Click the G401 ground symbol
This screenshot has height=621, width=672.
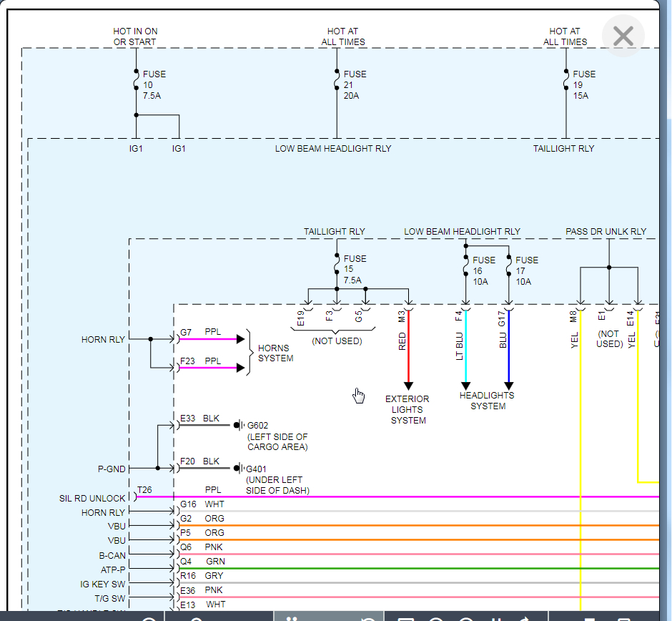pyautogui.click(x=238, y=469)
